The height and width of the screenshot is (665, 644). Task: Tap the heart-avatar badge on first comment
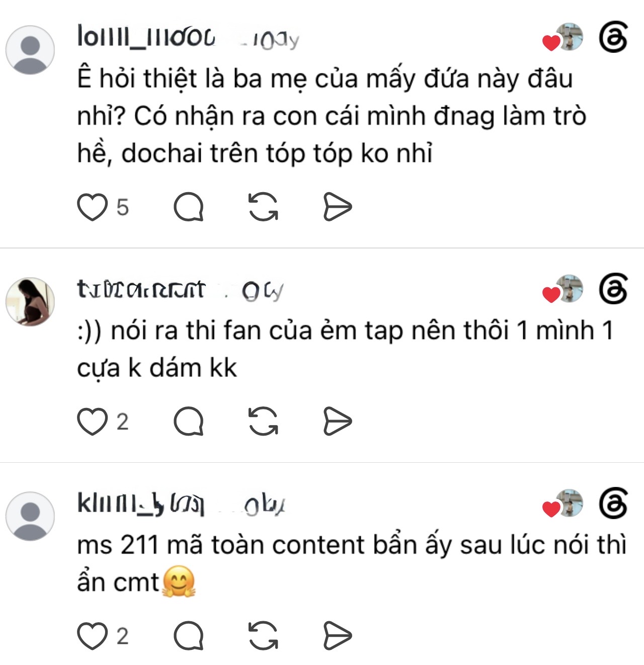click(x=563, y=38)
